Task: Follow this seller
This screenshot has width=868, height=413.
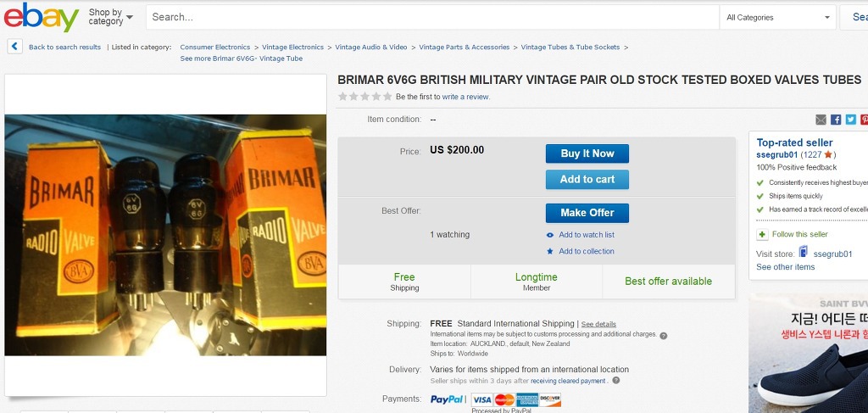Action: [799, 234]
